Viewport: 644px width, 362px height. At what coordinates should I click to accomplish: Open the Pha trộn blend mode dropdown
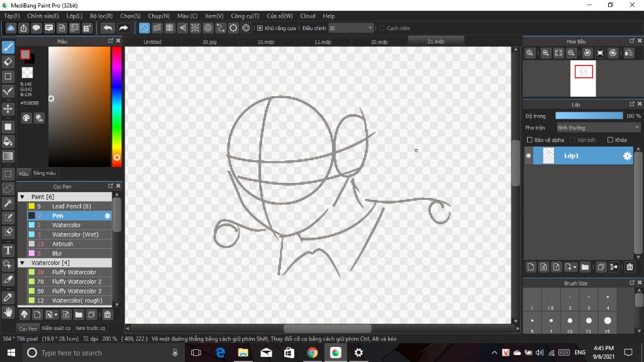tap(599, 128)
